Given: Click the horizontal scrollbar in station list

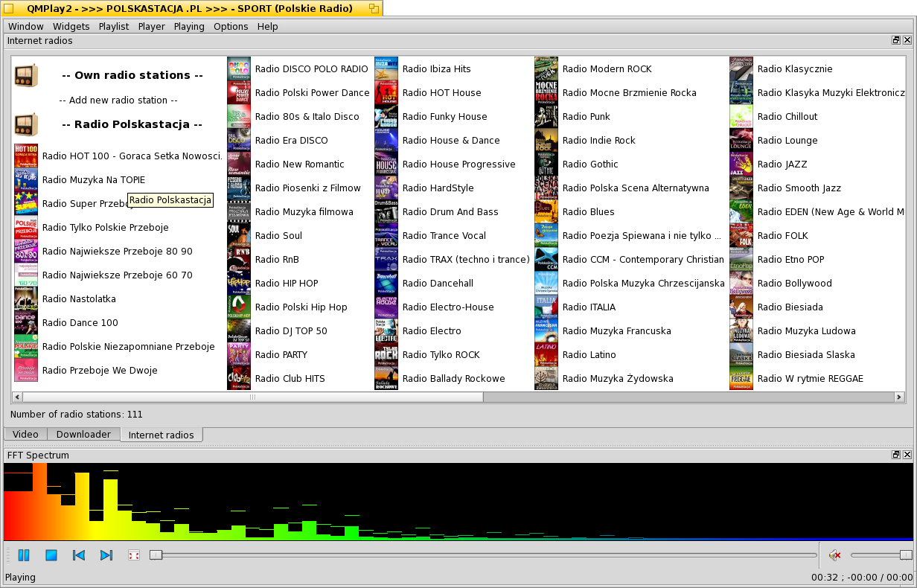Looking at the screenshot, I should [x=253, y=397].
